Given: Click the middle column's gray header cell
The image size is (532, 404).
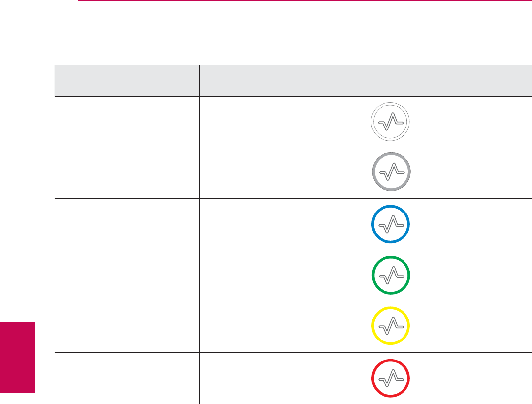Looking at the screenshot, I should click(x=280, y=81).
